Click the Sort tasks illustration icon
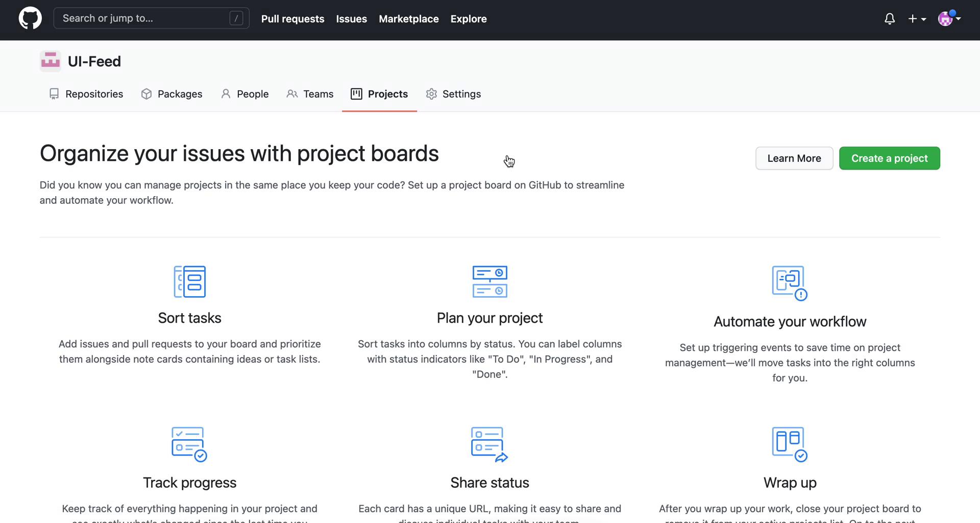Viewport: 980px width, 523px height. point(190,281)
